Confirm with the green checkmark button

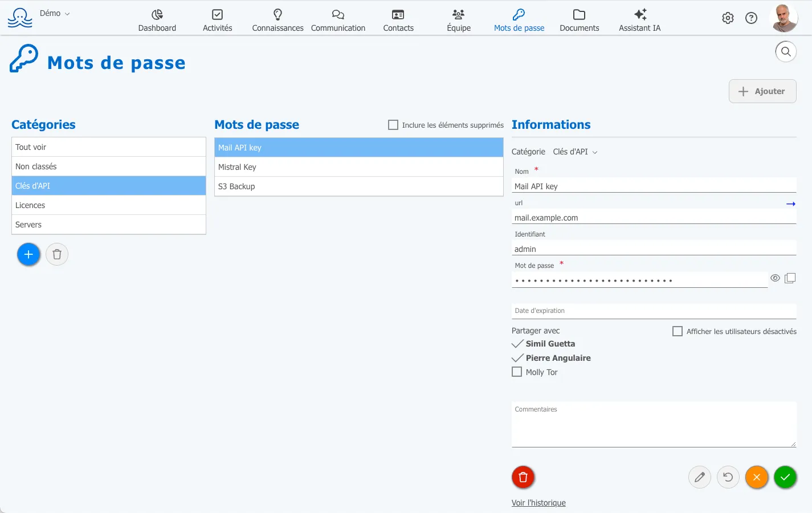pos(785,477)
